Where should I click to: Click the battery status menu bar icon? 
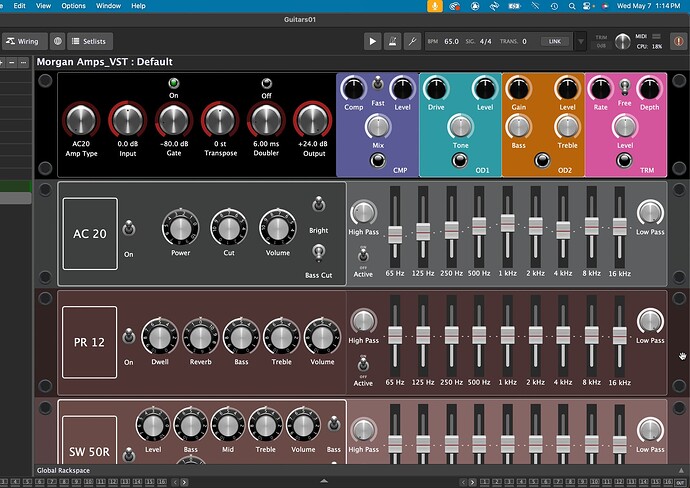click(x=514, y=6)
